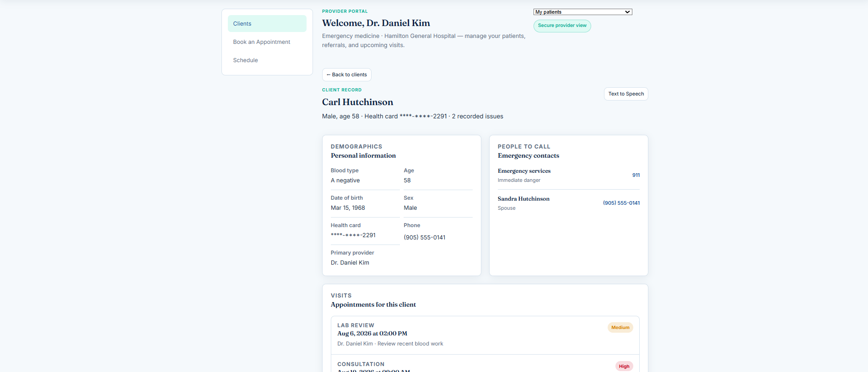The height and width of the screenshot is (372, 868).
Task: Click the Emergency services contact row
Action: (569, 175)
